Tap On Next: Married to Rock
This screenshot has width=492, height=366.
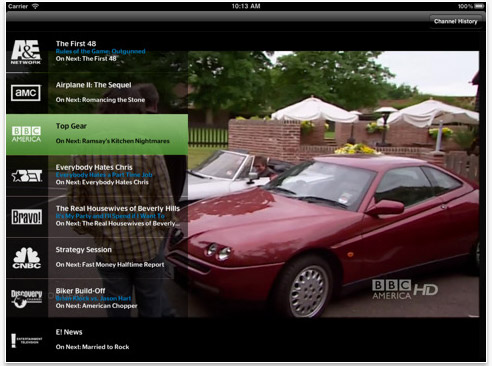pos(92,347)
